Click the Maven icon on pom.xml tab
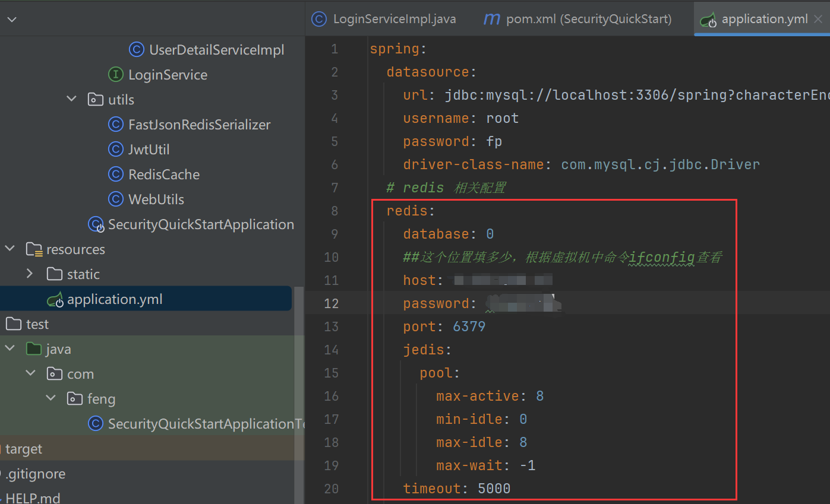 coord(491,19)
